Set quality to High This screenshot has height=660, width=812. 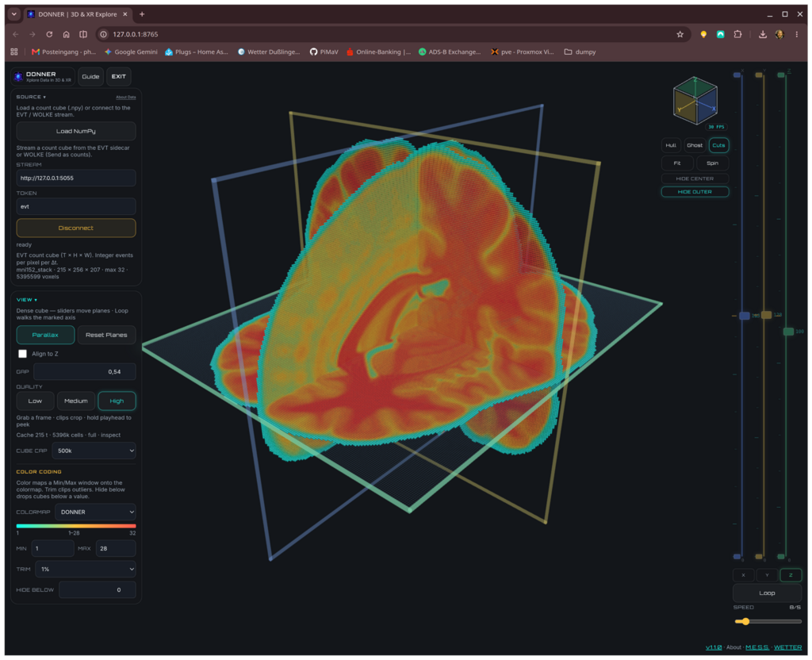tap(117, 401)
